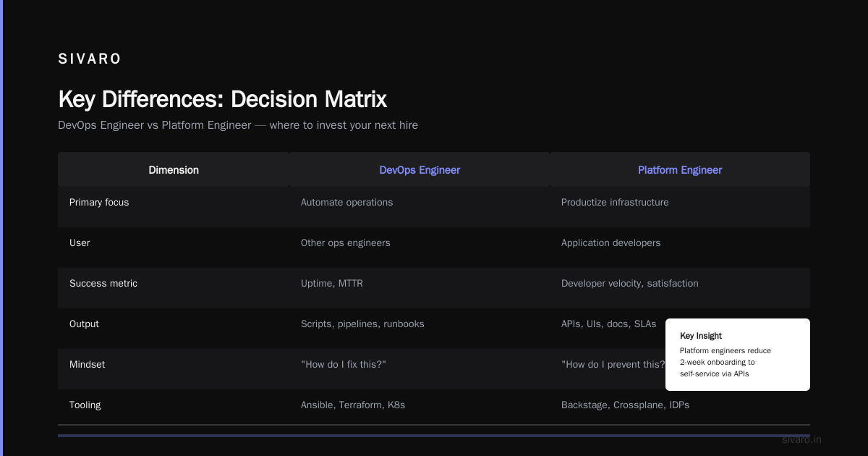Select the DevOps Engineer column header
Viewport: 868px width, 456px height.
pyautogui.click(x=420, y=170)
